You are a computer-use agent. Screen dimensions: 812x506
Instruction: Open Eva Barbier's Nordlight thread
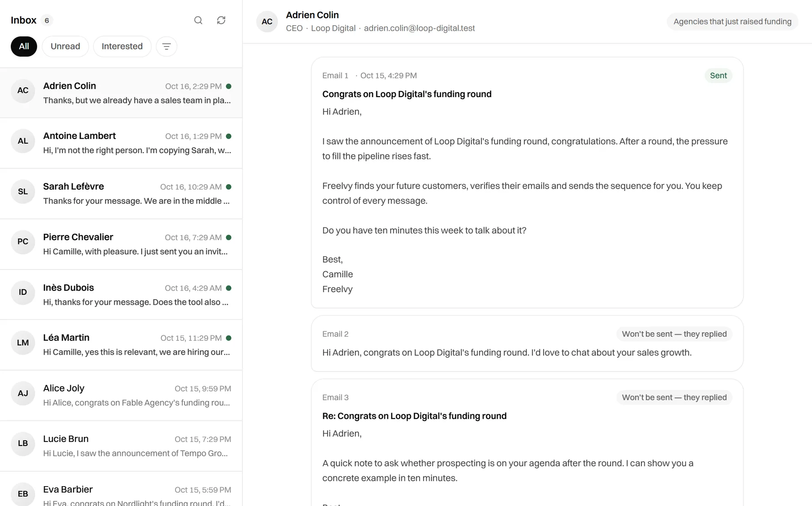(121, 489)
